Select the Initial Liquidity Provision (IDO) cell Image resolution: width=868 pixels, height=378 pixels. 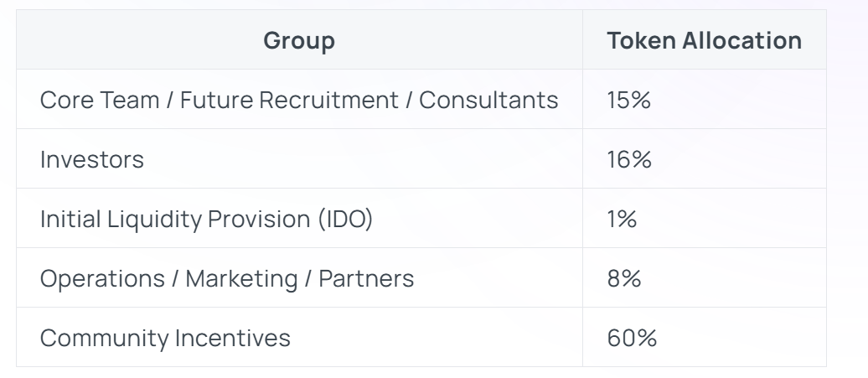tap(206, 219)
